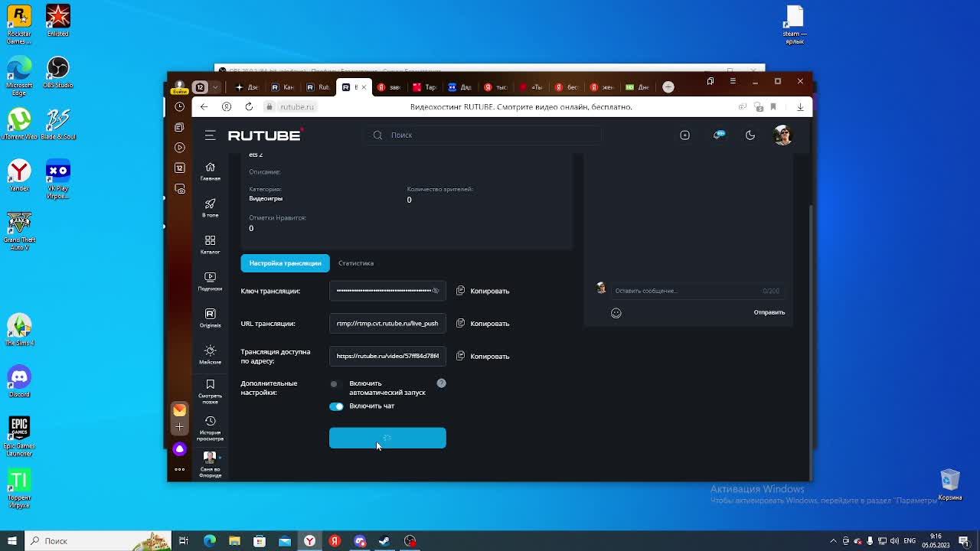980x551 pixels.
Task: Click the taskbar Поиск search box
Action: pos(97,541)
